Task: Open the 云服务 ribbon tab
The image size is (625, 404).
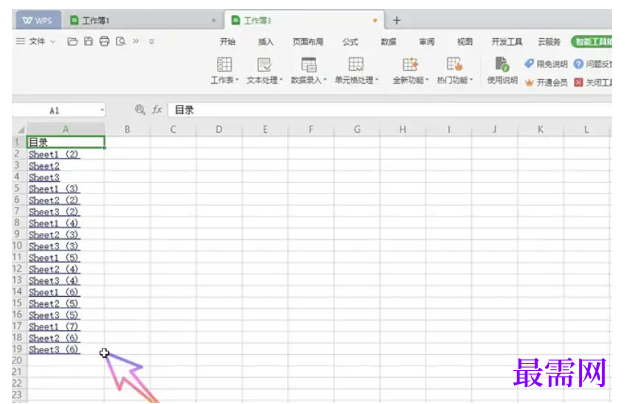Action: pyautogui.click(x=549, y=41)
